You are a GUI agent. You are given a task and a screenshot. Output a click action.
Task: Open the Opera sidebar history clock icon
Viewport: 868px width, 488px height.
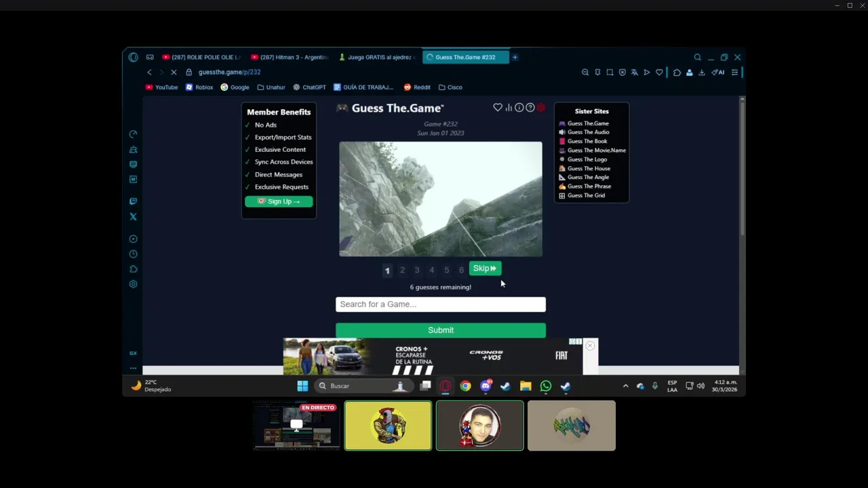tap(133, 254)
